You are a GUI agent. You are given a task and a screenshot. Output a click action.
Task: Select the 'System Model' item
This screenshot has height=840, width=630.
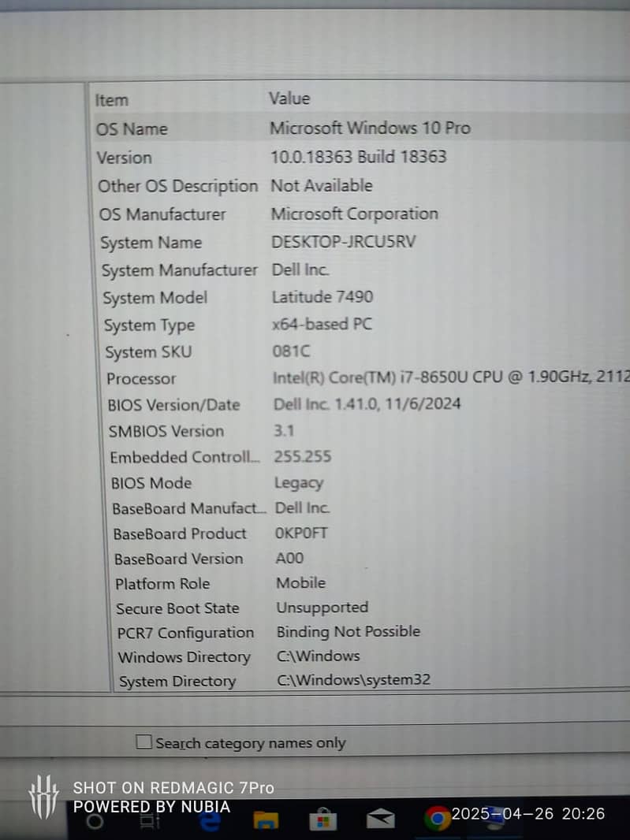pyautogui.click(x=155, y=298)
